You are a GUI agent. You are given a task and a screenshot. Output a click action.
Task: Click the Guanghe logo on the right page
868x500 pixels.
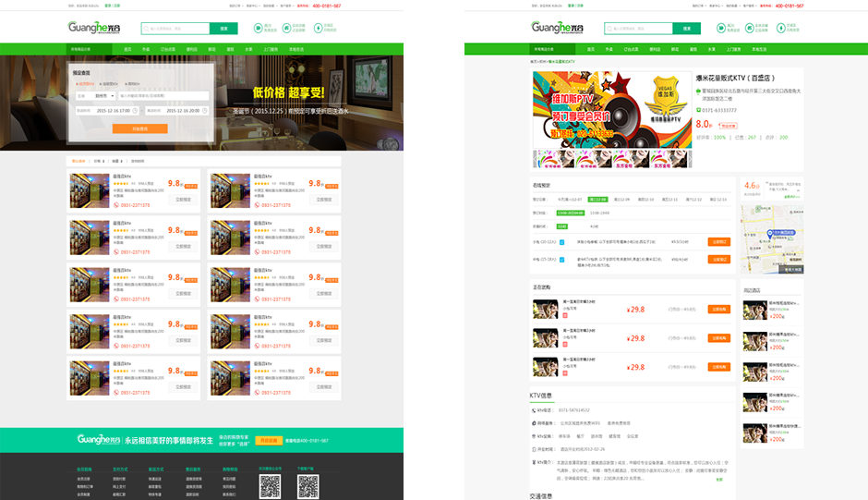(558, 27)
